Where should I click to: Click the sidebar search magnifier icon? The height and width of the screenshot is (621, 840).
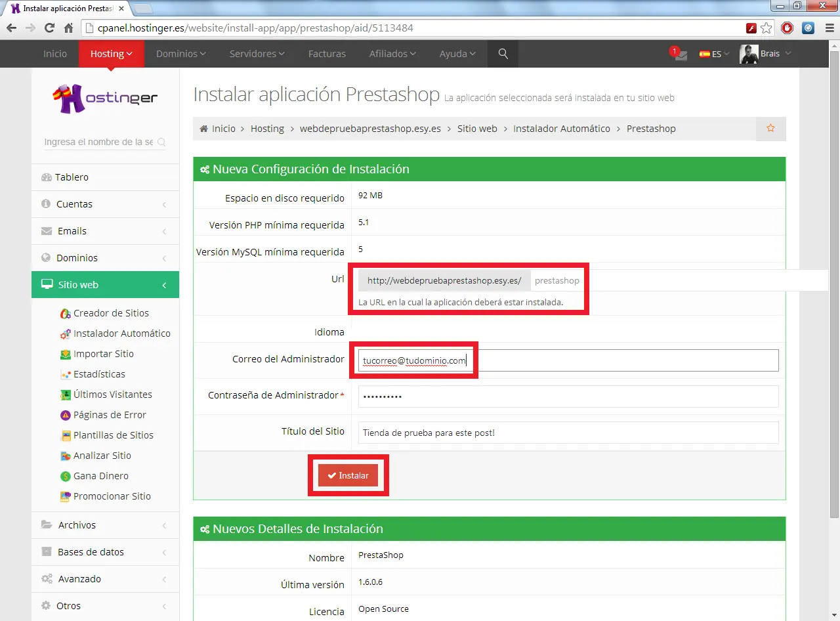click(x=161, y=142)
